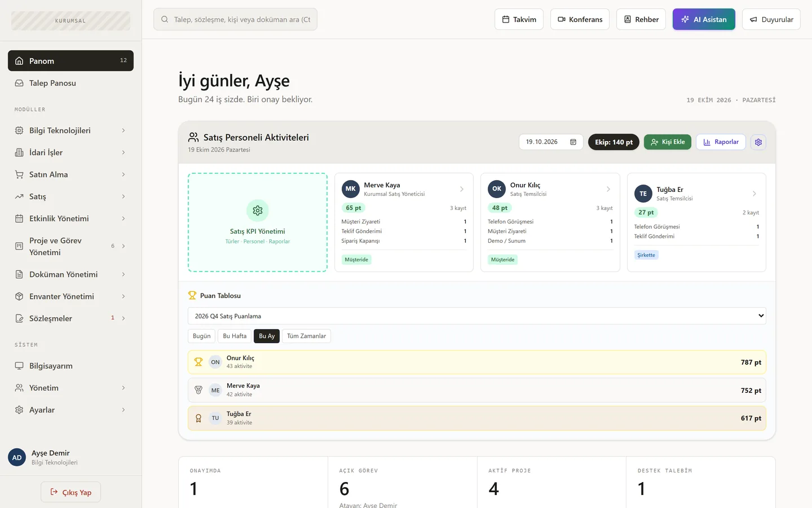Image resolution: width=812 pixels, height=508 pixels.
Task: Expand İdari İşler module chevron
Action: point(123,152)
